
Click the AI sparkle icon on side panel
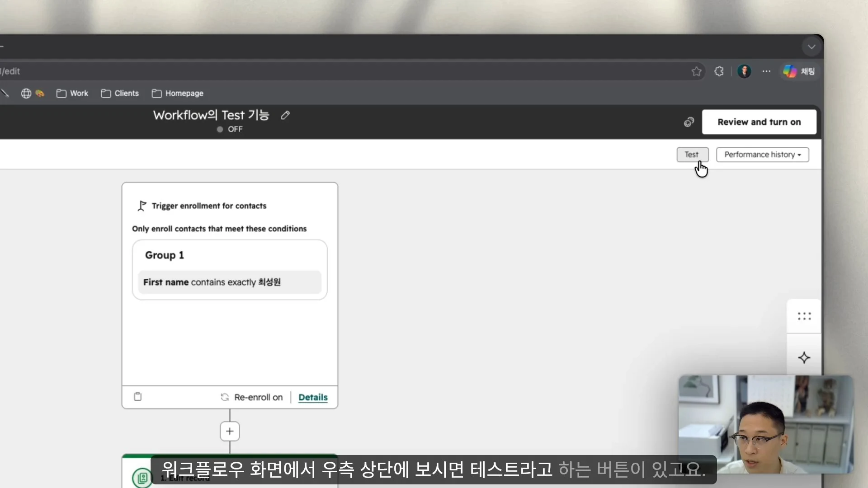(804, 358)
